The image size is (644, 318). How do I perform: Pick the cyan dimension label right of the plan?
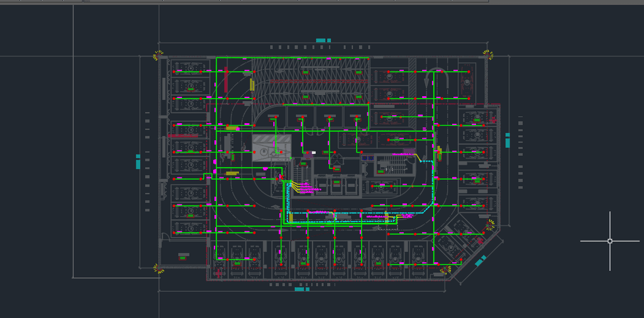(508, 140)
